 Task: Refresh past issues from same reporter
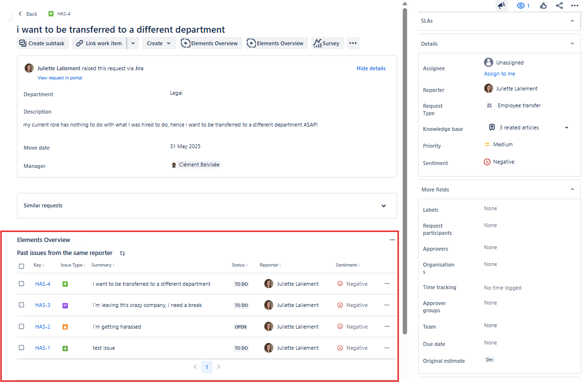[122, 253]
